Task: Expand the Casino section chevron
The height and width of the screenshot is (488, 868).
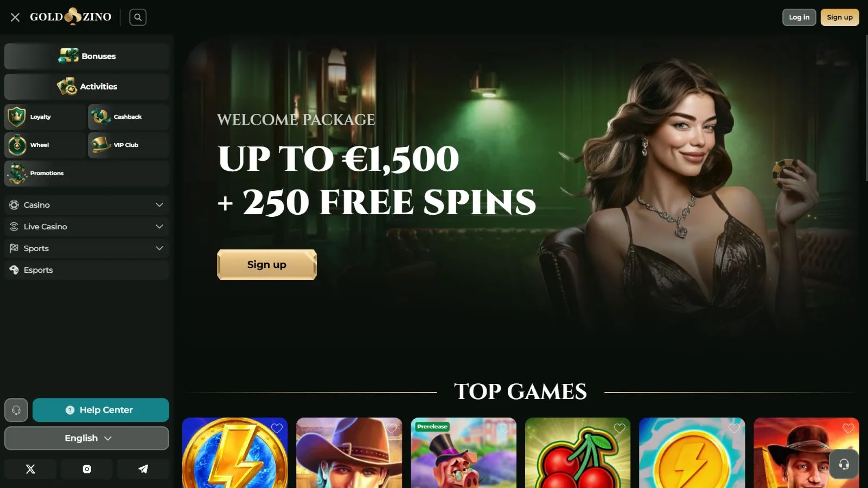Action: click(159, 205)
